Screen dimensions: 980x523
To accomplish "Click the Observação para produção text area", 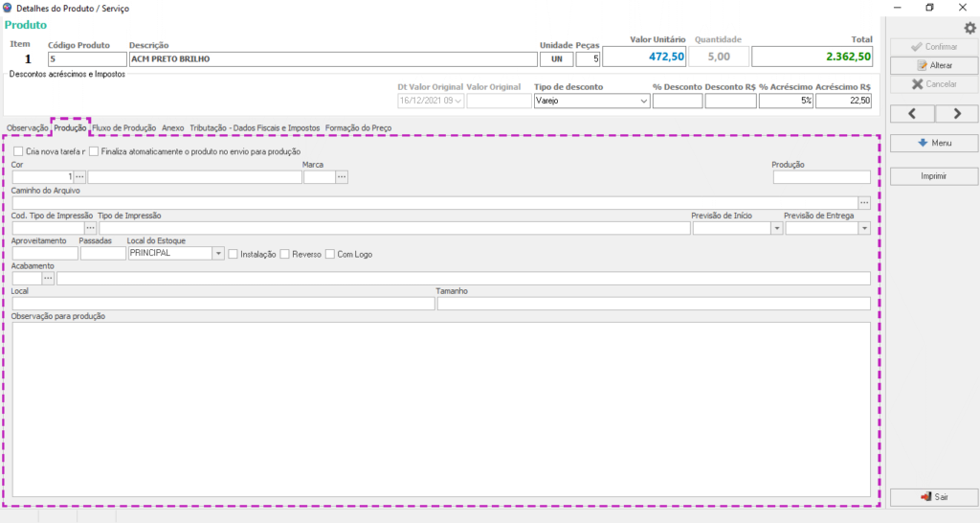I will pos(440,407).
